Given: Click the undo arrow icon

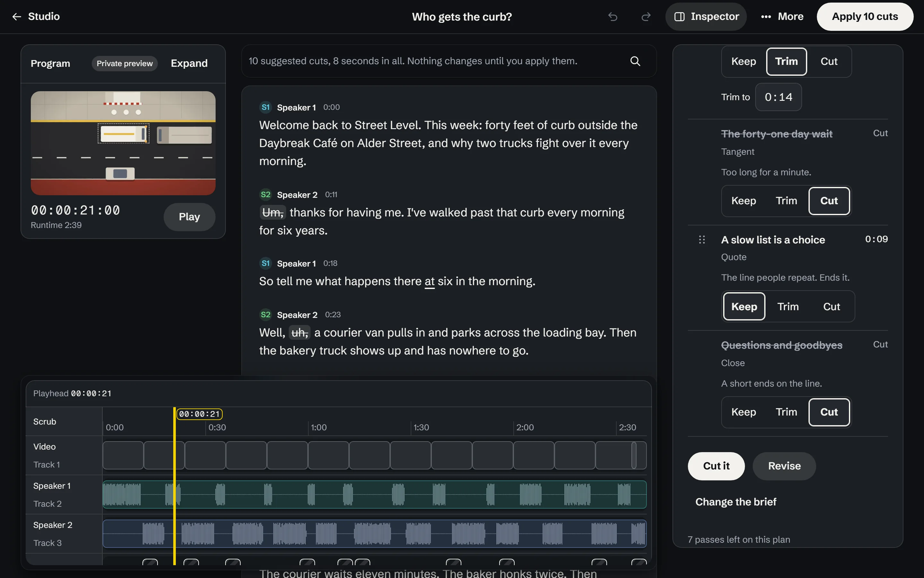Looking at the screenshot, I should coord(612,17).
